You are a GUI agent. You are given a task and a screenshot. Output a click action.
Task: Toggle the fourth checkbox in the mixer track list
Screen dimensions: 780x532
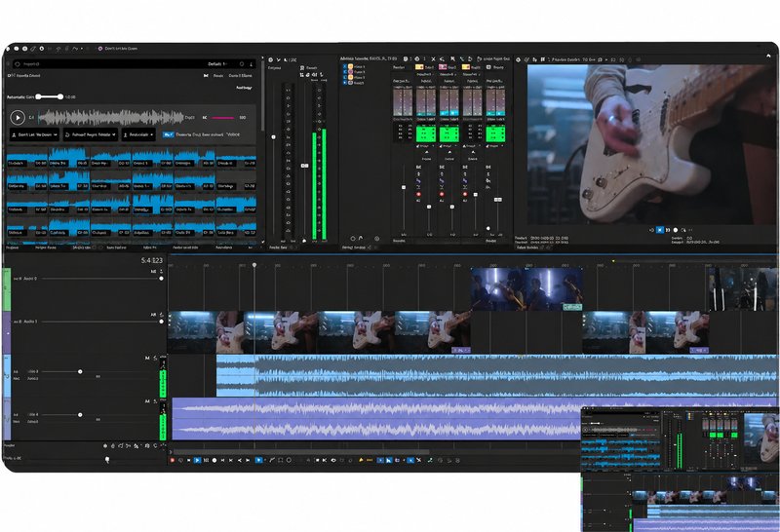point(344,83)
